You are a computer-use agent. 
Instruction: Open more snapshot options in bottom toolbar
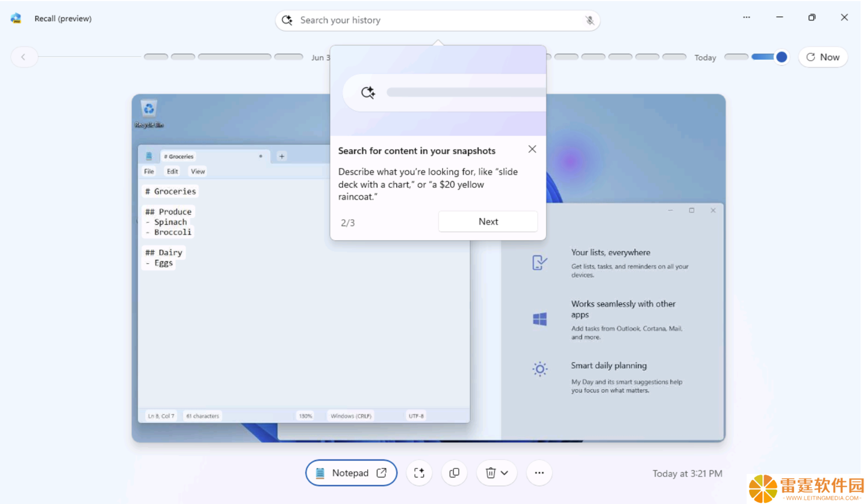539,473
